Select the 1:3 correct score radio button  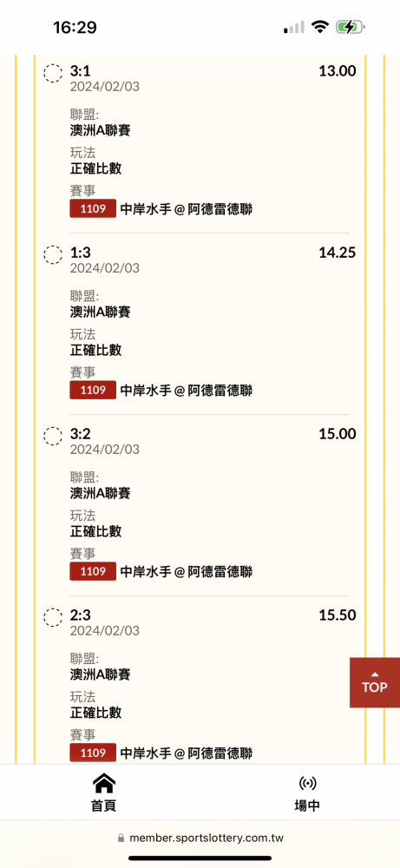[x=53, y=254]
